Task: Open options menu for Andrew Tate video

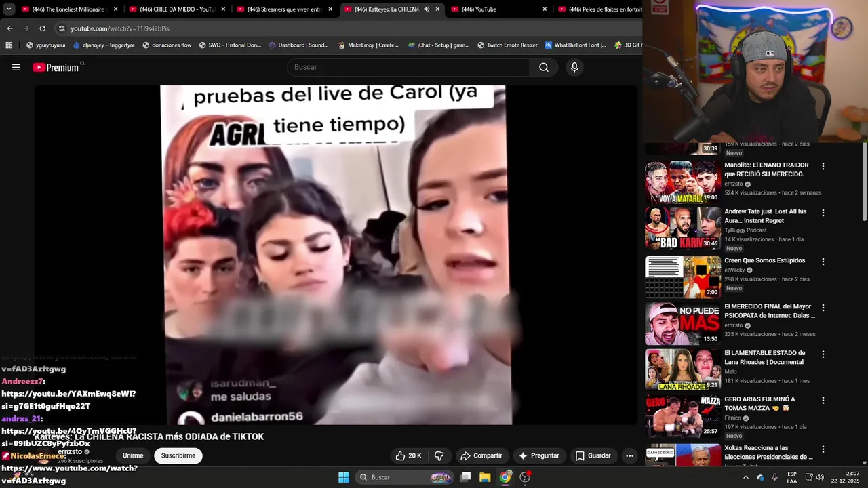Action: [x=823, y=213]
